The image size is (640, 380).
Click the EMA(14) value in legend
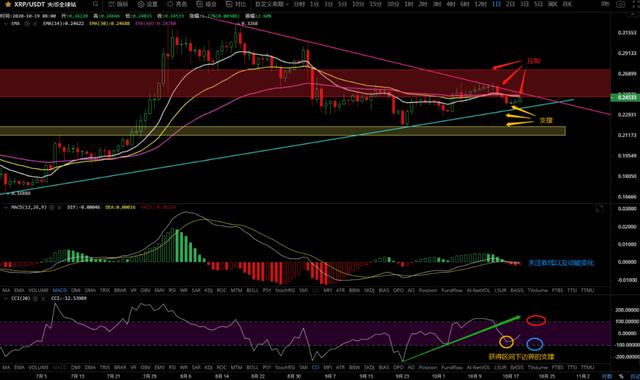[63, 24]
